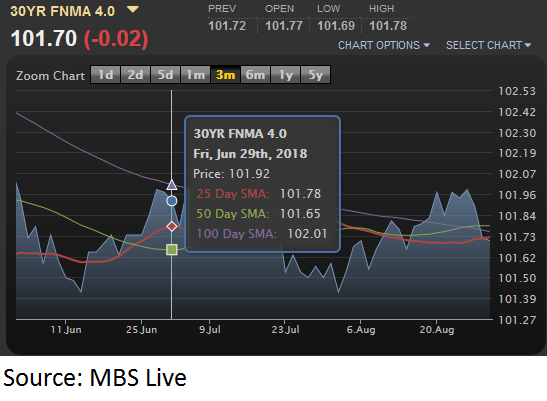The image size is (547, 401).
Task: Click the 25 Day SMA tooltip row
Action: point(258,194)
